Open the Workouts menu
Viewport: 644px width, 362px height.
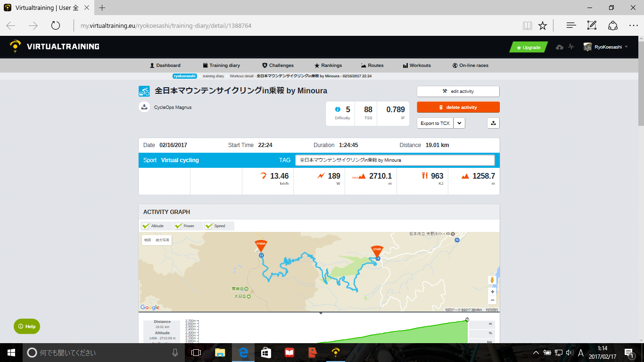pos(417,66)
